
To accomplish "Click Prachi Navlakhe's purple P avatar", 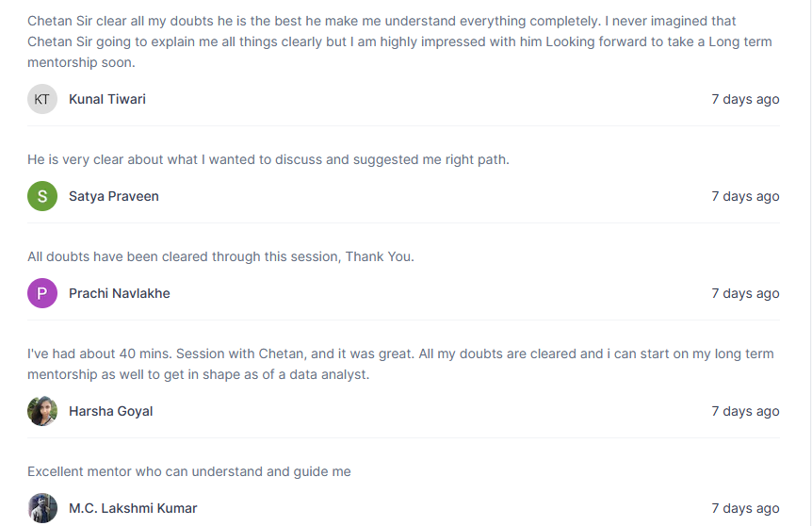I will click(x=42, y=293).
